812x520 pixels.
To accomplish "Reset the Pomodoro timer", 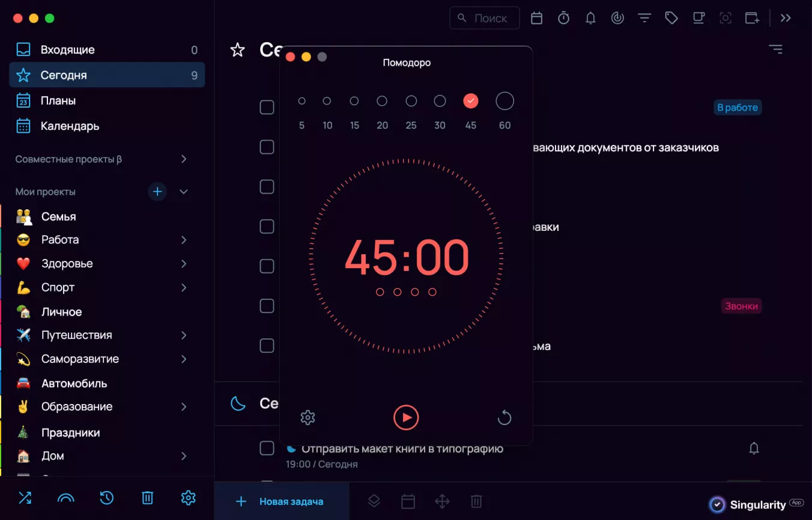I will 504,417.
